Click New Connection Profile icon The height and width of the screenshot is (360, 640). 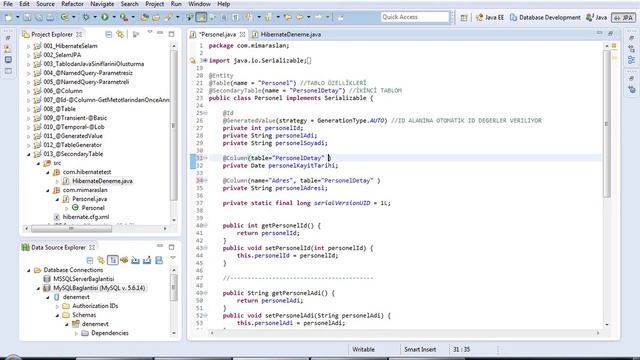[124, 260]
